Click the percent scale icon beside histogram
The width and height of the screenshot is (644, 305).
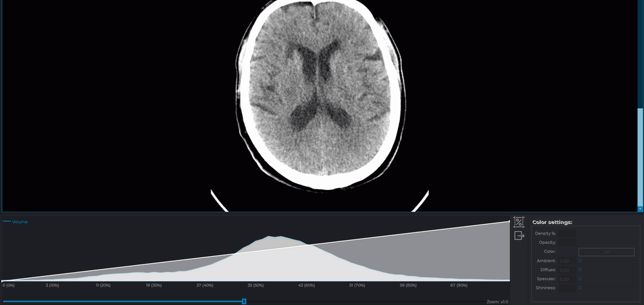(518, 222)
